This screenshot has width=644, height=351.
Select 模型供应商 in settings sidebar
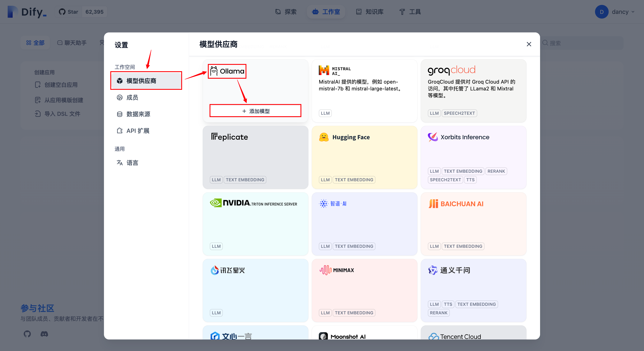[146, 81]
